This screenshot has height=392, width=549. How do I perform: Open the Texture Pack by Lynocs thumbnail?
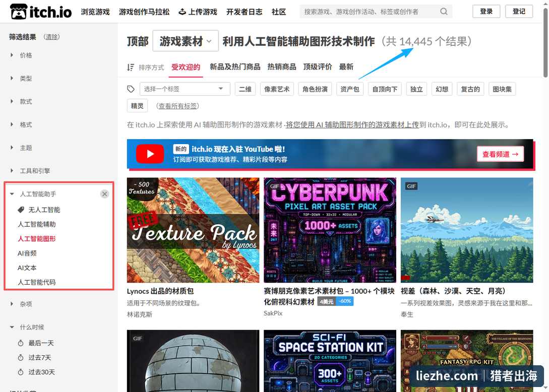(x=193, y=230)
